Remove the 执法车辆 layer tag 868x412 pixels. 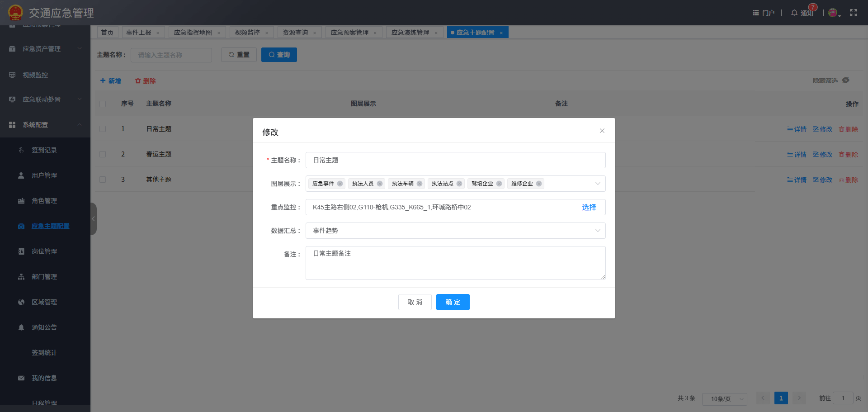[x=420, y=184]
